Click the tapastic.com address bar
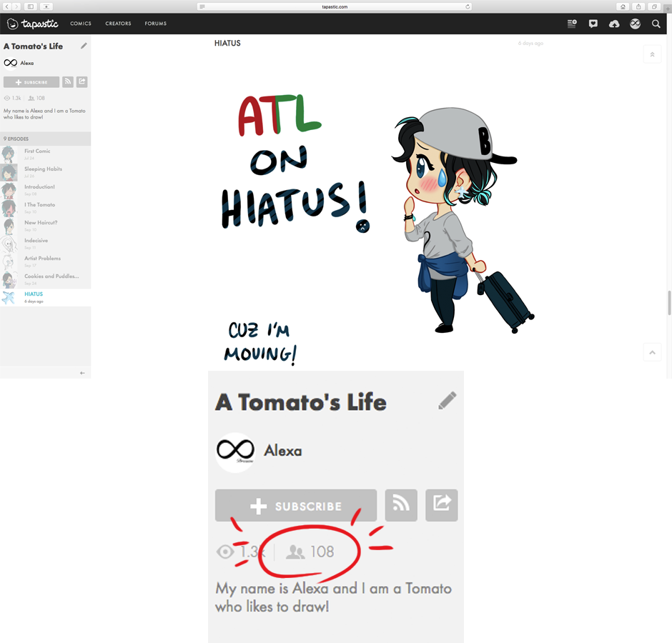Screen dimensions: 672x643 (x=335, y=6)
